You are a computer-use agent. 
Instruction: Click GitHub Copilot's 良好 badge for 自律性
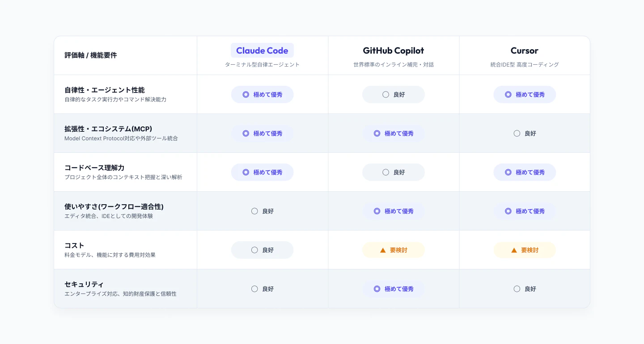click(x=394, y=95)
